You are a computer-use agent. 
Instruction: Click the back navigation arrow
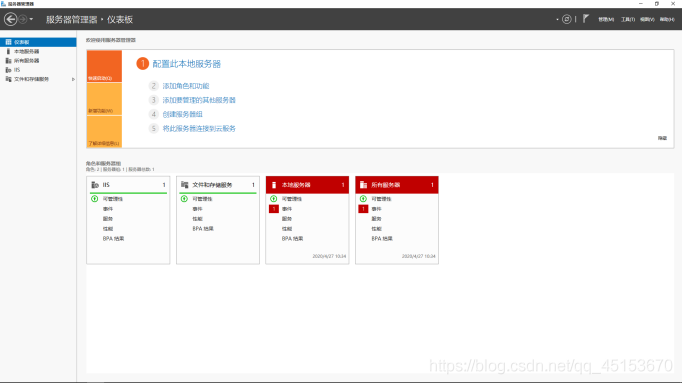(10, 19)
